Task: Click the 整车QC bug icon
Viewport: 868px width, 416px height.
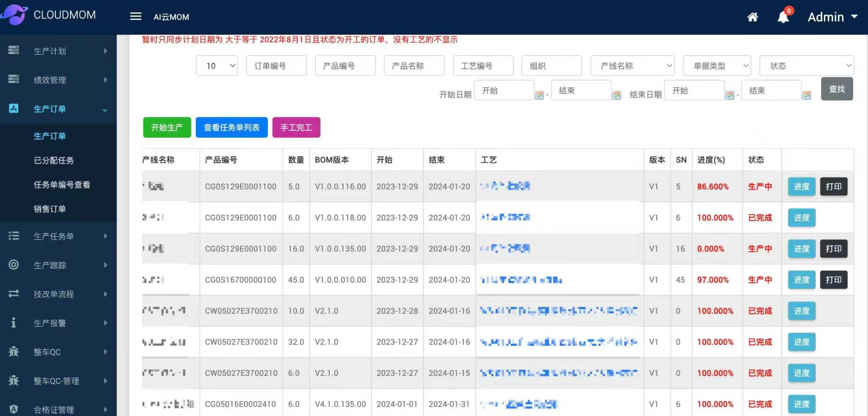Action: point(13,351)
